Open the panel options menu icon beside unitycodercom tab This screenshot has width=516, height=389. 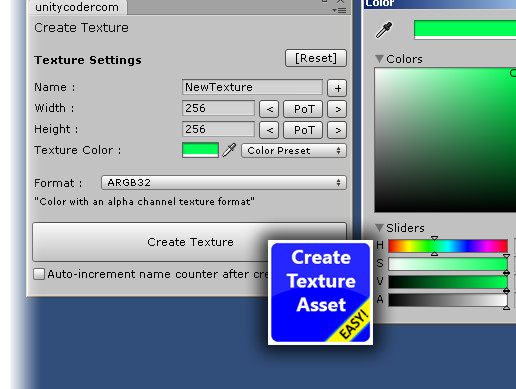[x=339, y=11]
